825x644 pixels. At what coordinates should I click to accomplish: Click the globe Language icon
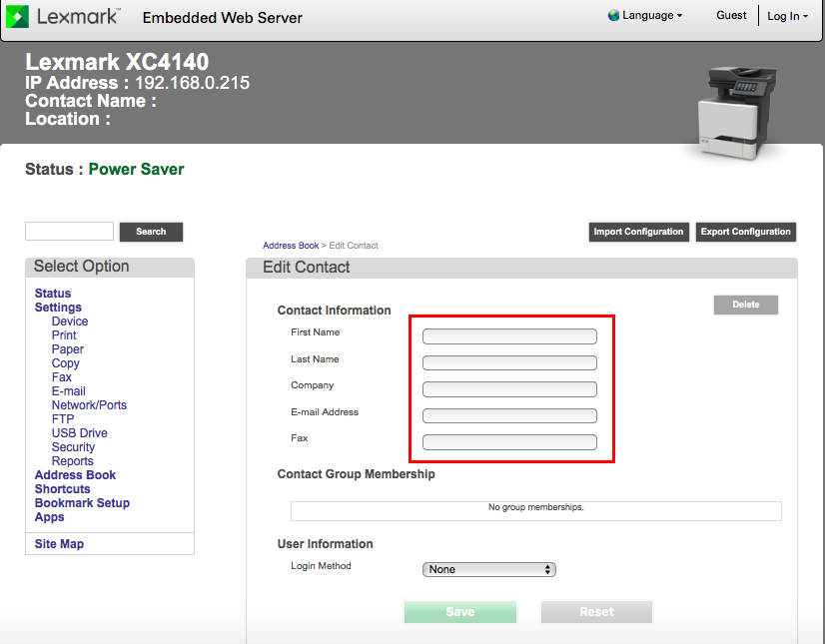tap(610, 15)
